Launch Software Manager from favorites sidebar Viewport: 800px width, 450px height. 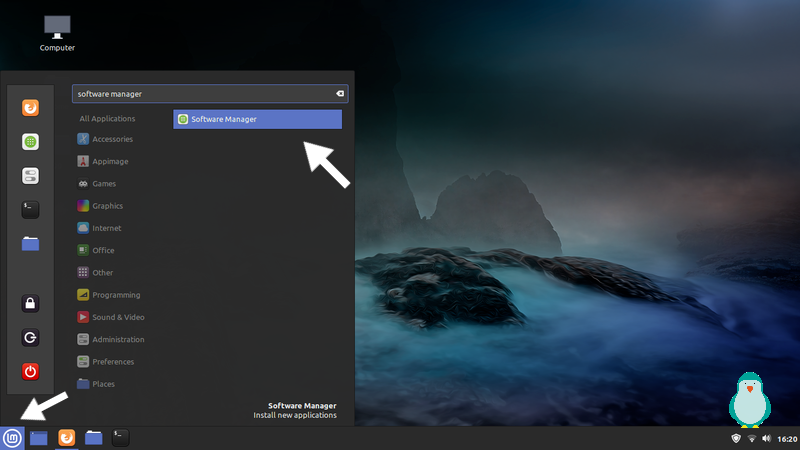click(30, 142)
